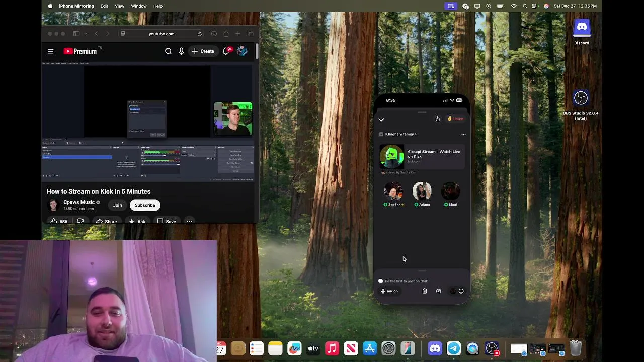The height and width of the screenshot is (362, 644).
Task: Open OBS Studio 32.0.4 desktop shortcut
Action: [581, 105]
